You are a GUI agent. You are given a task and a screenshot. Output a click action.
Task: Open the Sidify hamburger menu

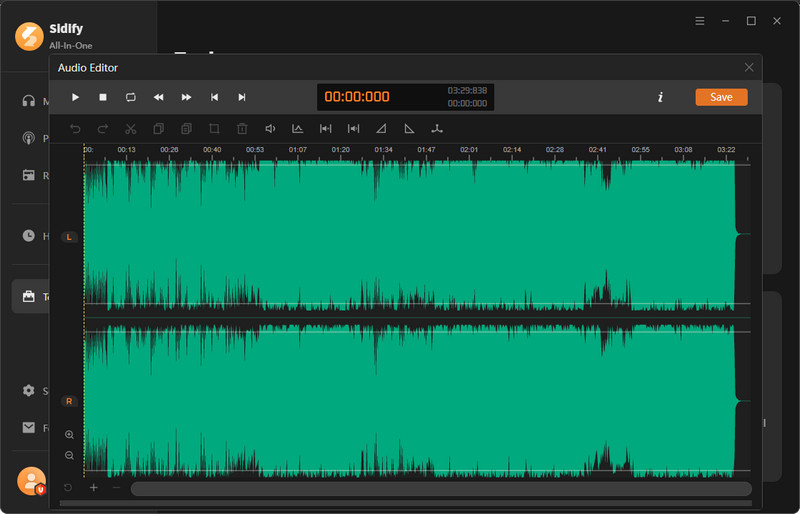700,21
